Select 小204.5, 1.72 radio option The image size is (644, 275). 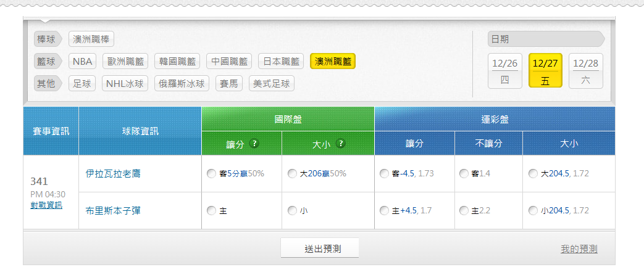533,211
